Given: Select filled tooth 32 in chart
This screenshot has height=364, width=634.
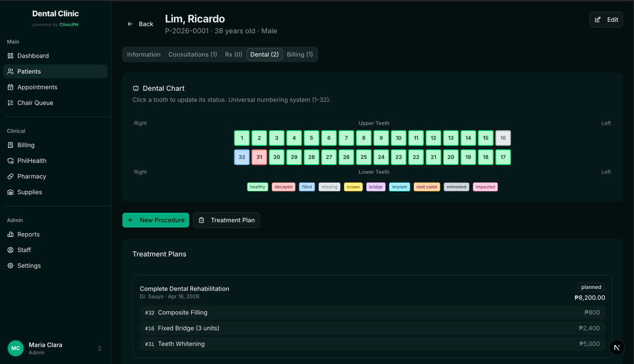Looking at the screenshot, I should [242, 157].
